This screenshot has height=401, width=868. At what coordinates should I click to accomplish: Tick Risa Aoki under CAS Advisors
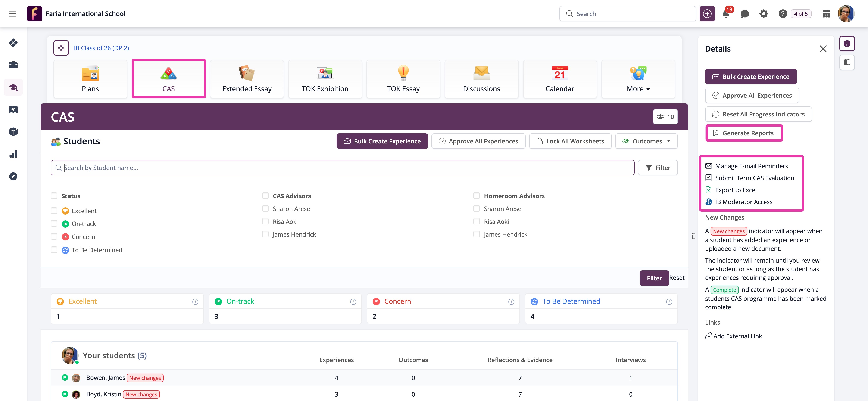266,221
